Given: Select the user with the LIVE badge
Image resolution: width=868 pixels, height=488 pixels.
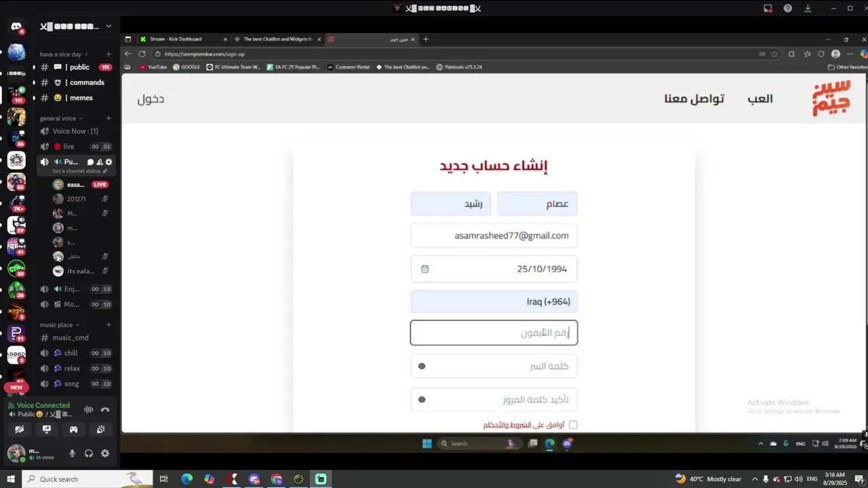Looking at the screenshot, I should [x=81, y=184].
